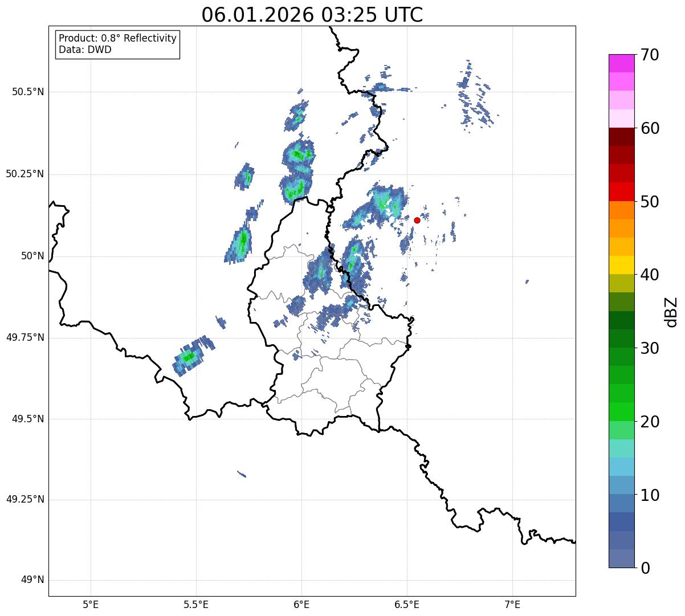
Task: Click the dark red swatch below 60
Action: tap(622, 137)
